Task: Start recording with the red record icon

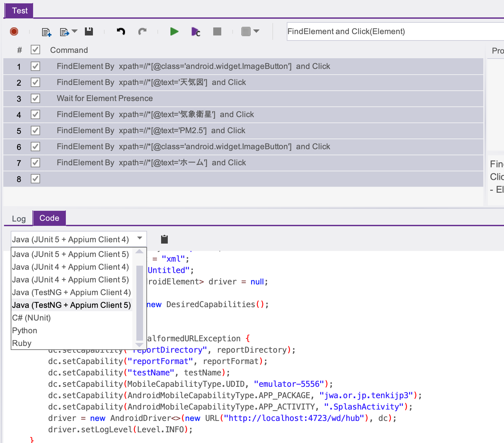Action: pos(14,31)
